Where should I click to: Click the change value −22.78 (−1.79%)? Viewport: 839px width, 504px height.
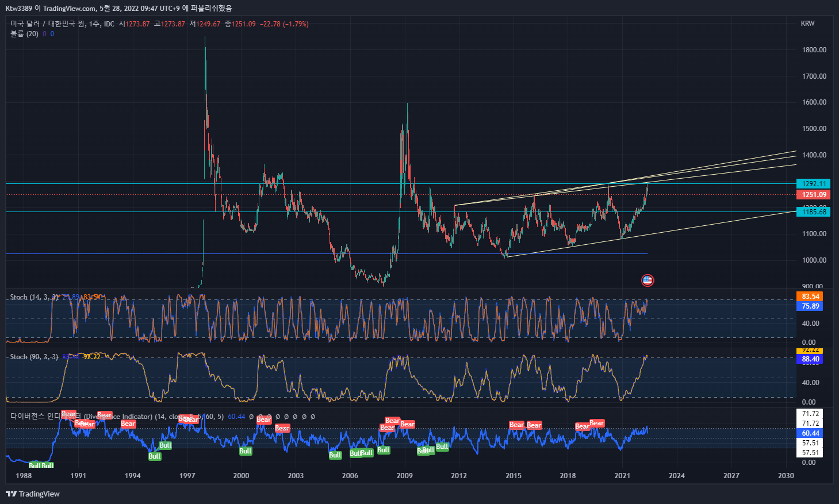pos(285,24)
